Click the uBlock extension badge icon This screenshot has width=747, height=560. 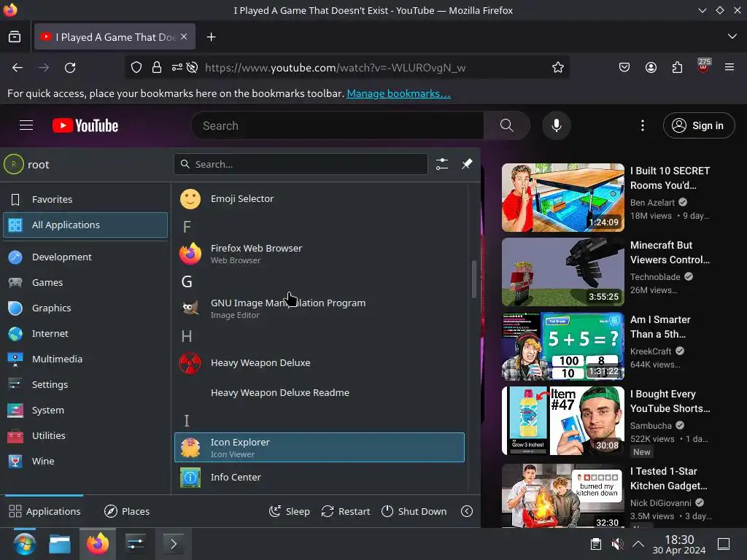coord(704,66)
